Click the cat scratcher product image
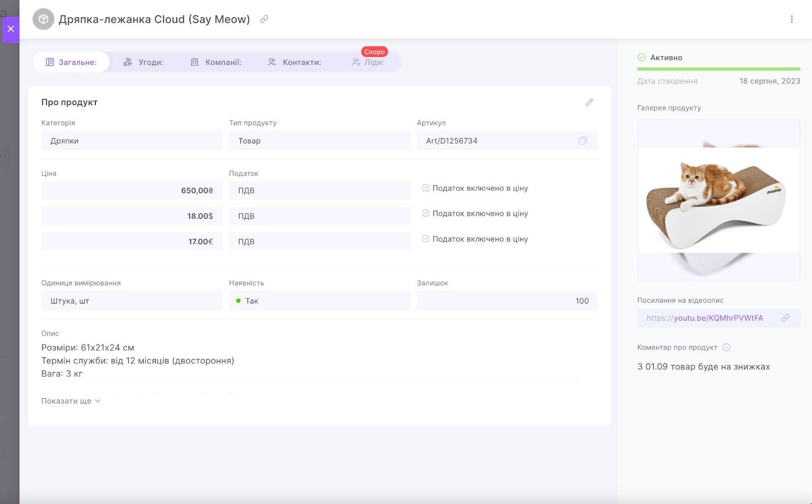This screenshot has height=504, width=812. pos(718,200)
